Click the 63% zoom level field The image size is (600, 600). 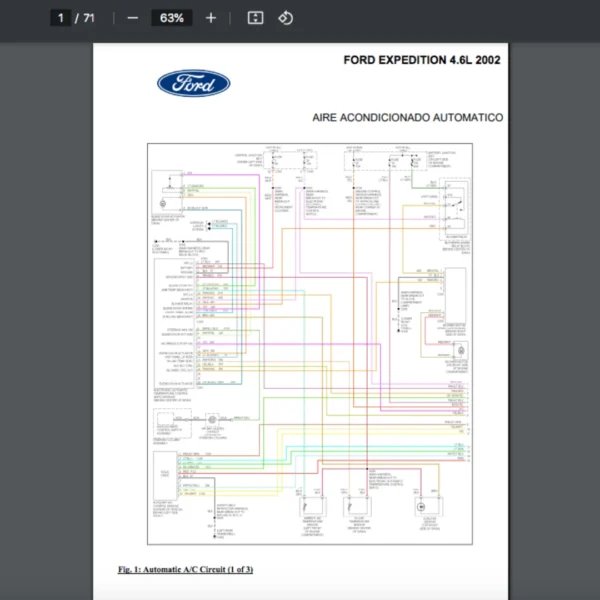171,18
